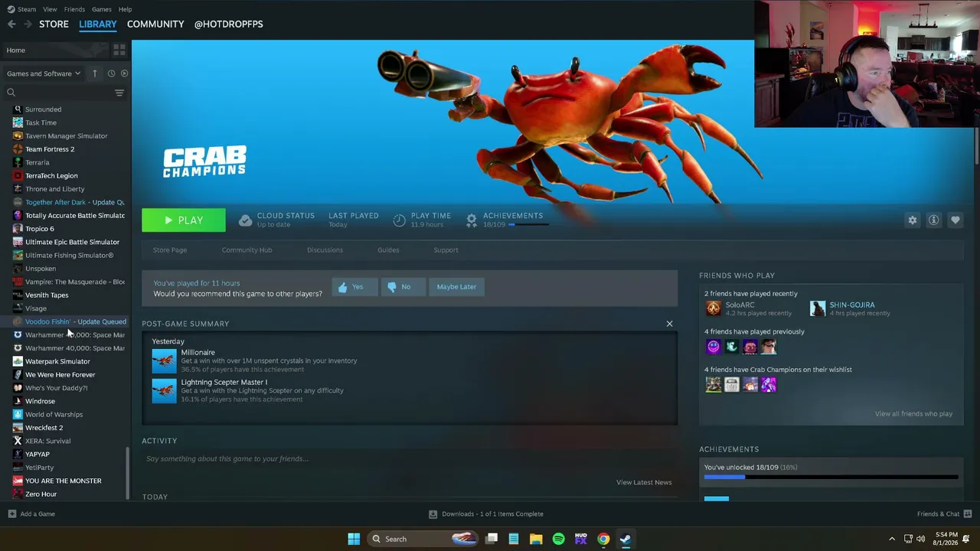
Task: Switch to the Community tab
Action: pos(155,24)
